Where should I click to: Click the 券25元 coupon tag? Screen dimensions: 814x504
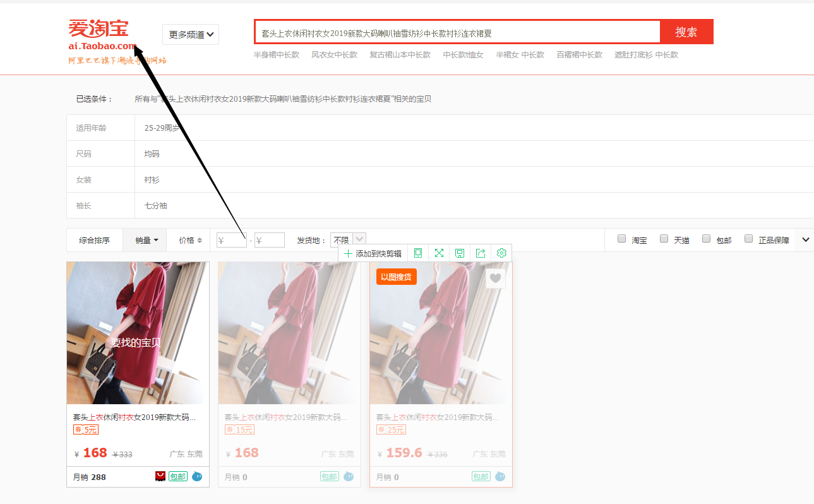(391, 429)
